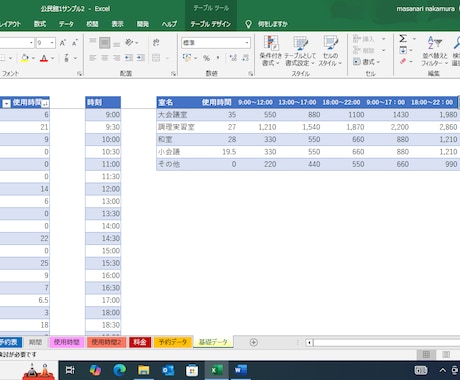This screenshot has width=460, height=380.
Task: Open the 標準 number format combo box
Action: click(216, 43)
